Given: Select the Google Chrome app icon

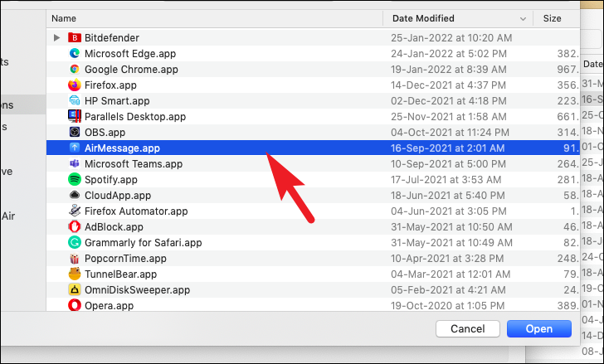Looking at the screenshot, I should pos(75,70).
